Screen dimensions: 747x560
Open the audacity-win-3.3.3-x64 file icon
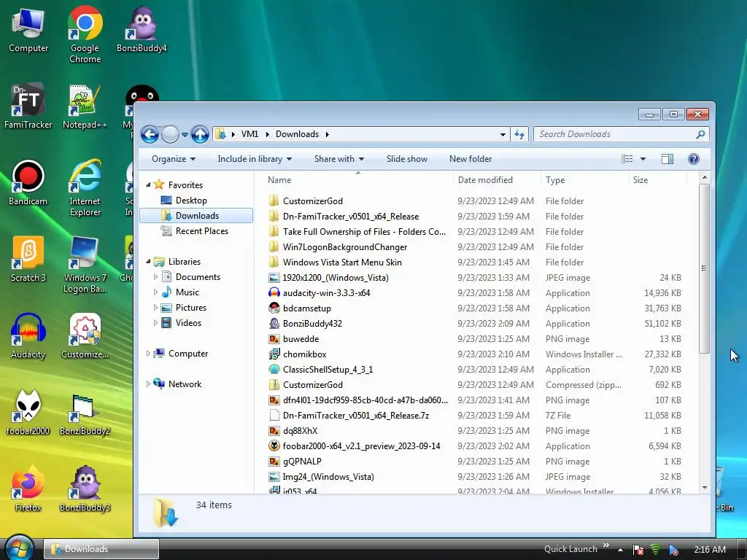click(x=274, y=293)
